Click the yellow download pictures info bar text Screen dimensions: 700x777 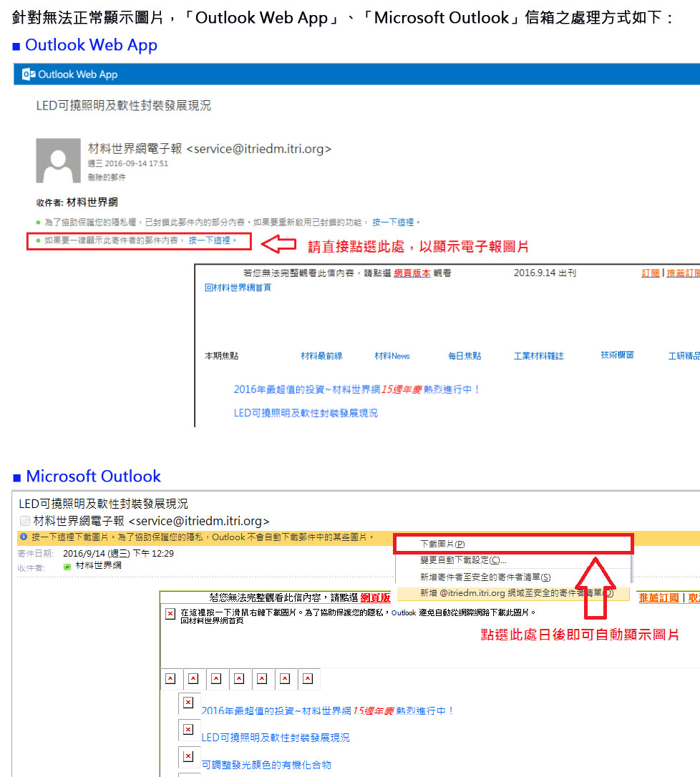pos(203,537)
